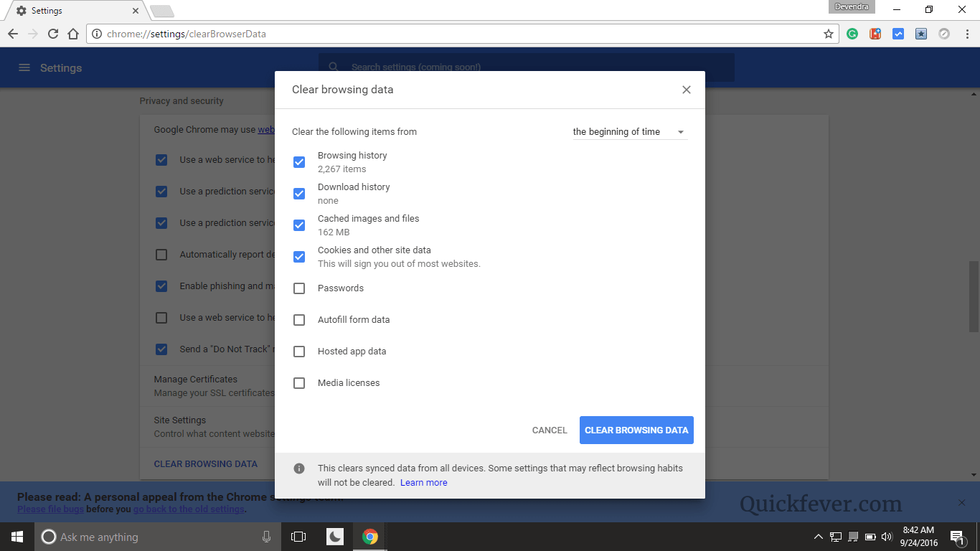Cancel the Clear browsing data dialog
Image resolution: width=980 pixels, height=551 pixels.
click(x=549, y=430)
